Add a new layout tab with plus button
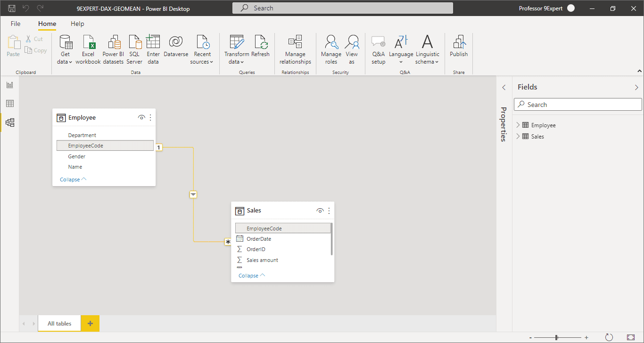The width and height of the screenshot is (644, 343). pyautogui.click(x=90, y=323)
